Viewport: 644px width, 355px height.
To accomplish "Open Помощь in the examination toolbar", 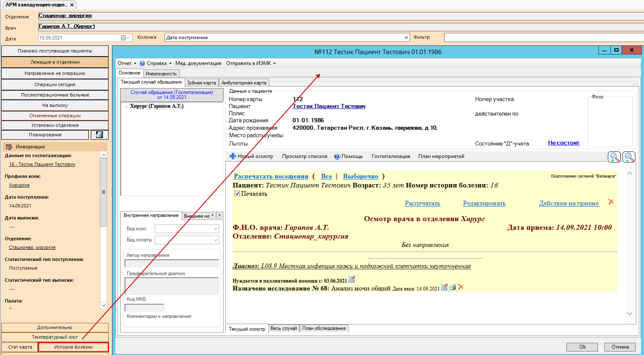I will point(348,156).
